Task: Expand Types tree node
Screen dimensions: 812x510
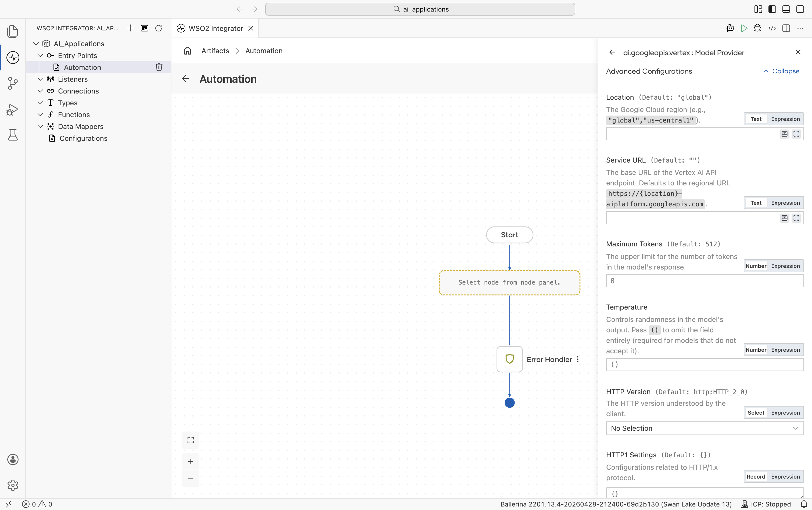Action: point(40,103)
